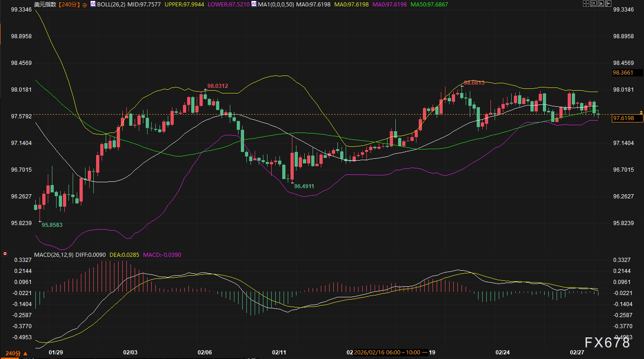The height and width of the screenshot is (359, 644).
Task: Click the MACD(26,12,9) indicator label
Action: click(53, 255)
